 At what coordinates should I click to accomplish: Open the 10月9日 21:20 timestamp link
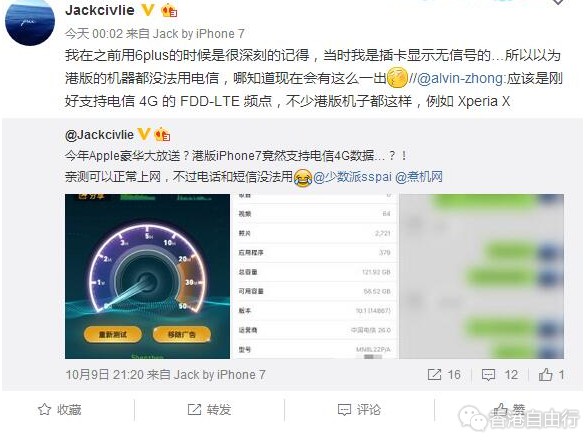[x=105, y=375]
